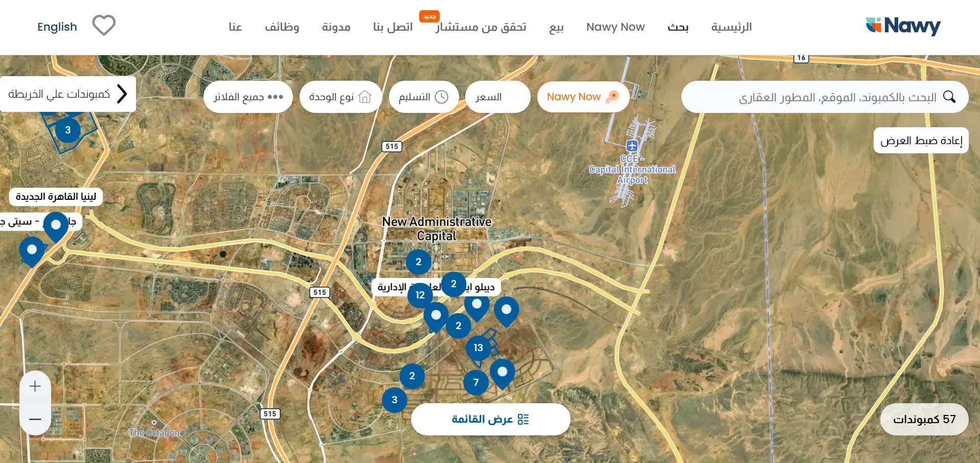The width and height of the screenshot is (980, 463).
Task: Open the السعر price filter dropdown
Action: [x=498, y=97]
